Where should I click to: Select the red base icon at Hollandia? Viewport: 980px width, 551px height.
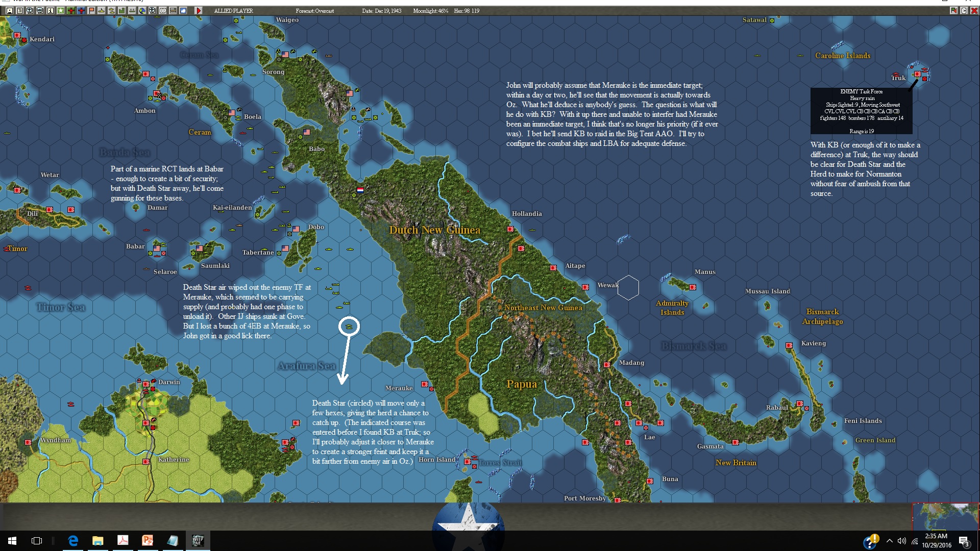510,229
